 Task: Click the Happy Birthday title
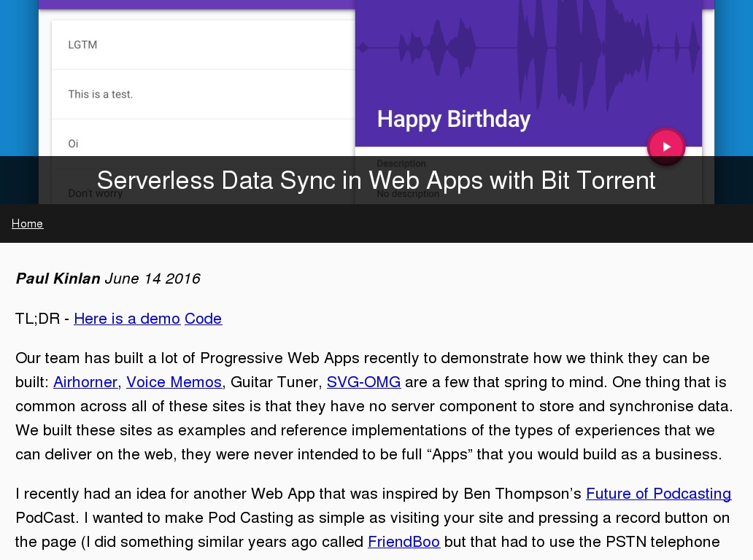pyautogui.click(x=453, y=120)
